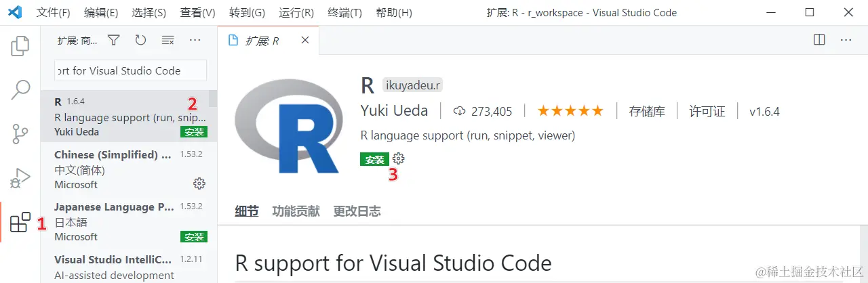868x283 pixels.
Task: Click the five-star rating
Action: [x=570, y=110]
